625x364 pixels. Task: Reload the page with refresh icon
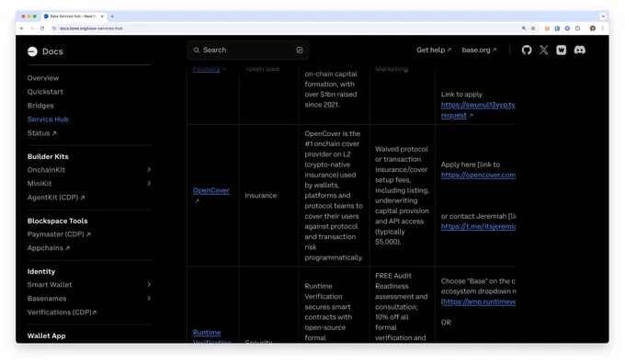(x=42, y=28)
